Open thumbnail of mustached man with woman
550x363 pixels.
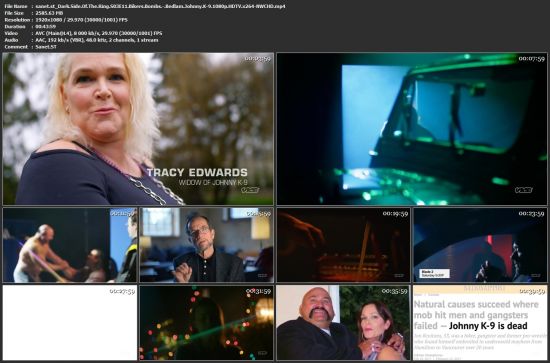click(x=343, y=322)
